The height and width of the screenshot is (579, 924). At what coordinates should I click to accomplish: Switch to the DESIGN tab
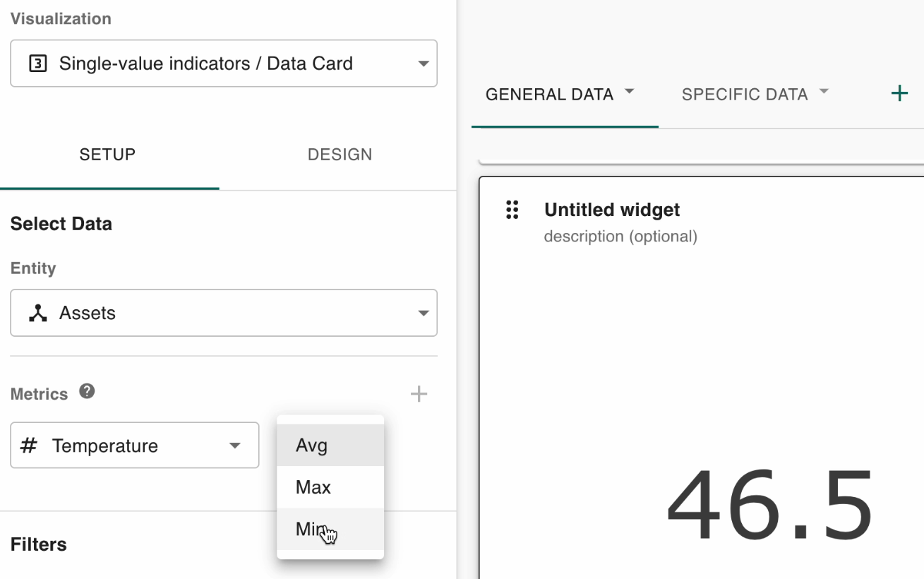coord(340,155)
